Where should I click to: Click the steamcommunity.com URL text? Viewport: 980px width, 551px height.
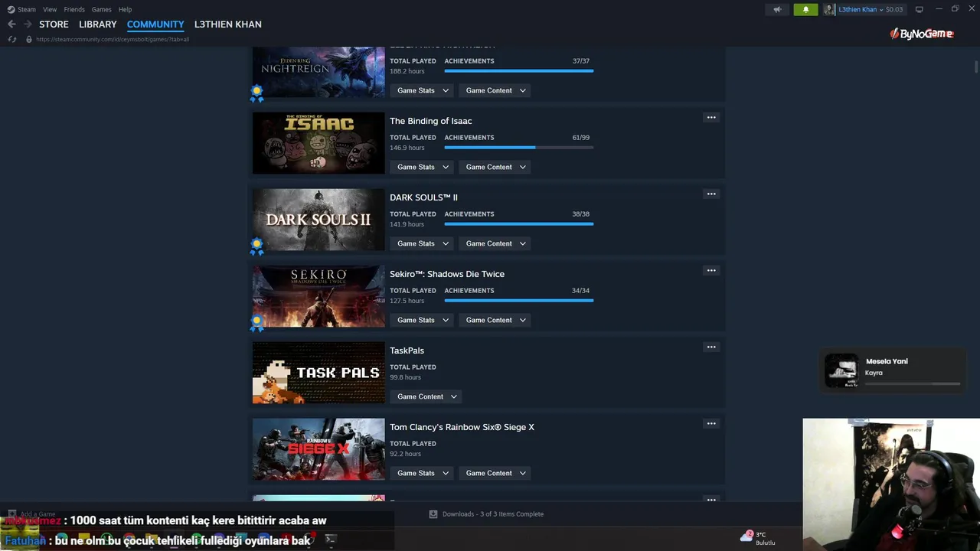113,39
